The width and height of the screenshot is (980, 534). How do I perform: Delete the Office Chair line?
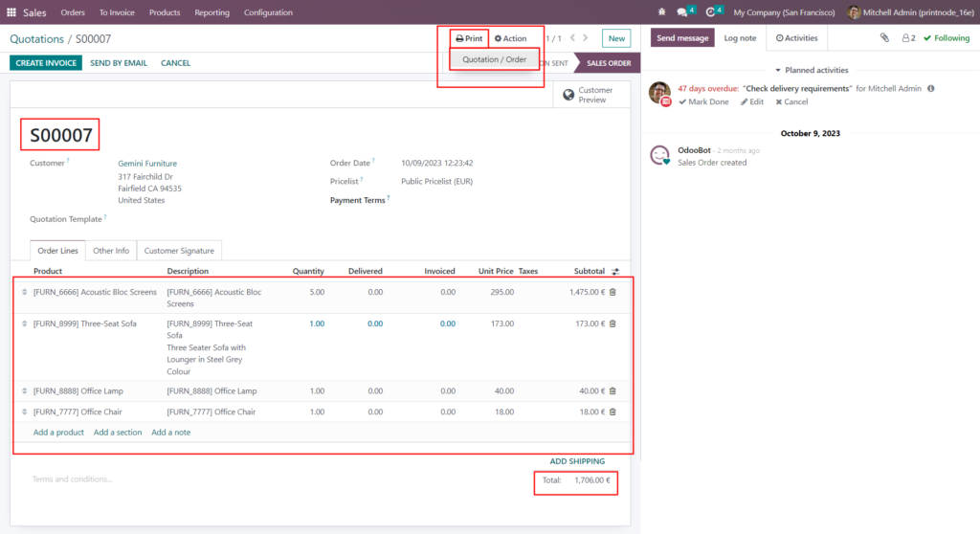[x=612, y=412]
